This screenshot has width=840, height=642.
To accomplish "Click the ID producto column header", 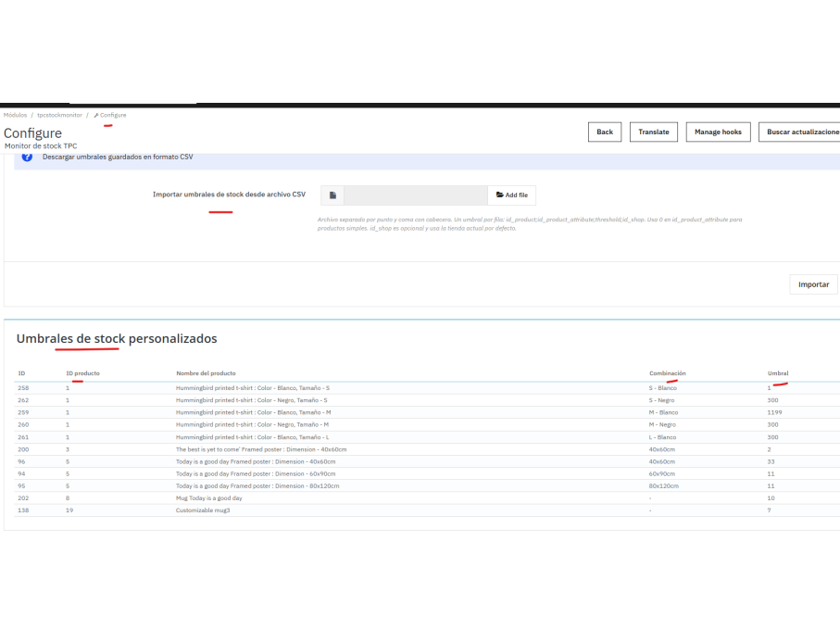I will click(x=82, y=373).
